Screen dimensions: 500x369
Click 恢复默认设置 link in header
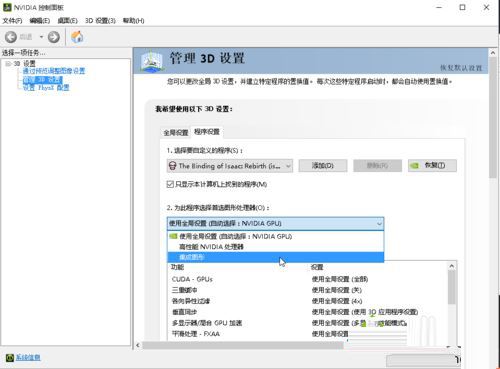[x=461, y=68]
